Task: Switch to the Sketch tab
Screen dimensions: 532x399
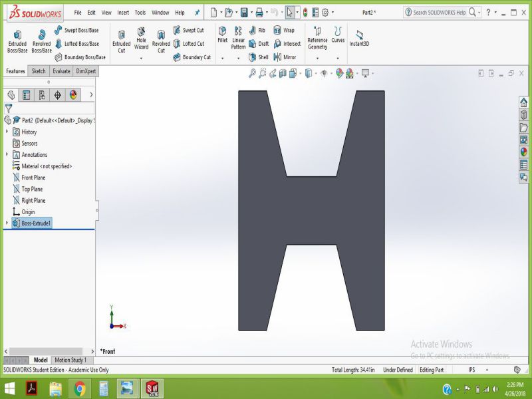Action: tap(39, 71)
